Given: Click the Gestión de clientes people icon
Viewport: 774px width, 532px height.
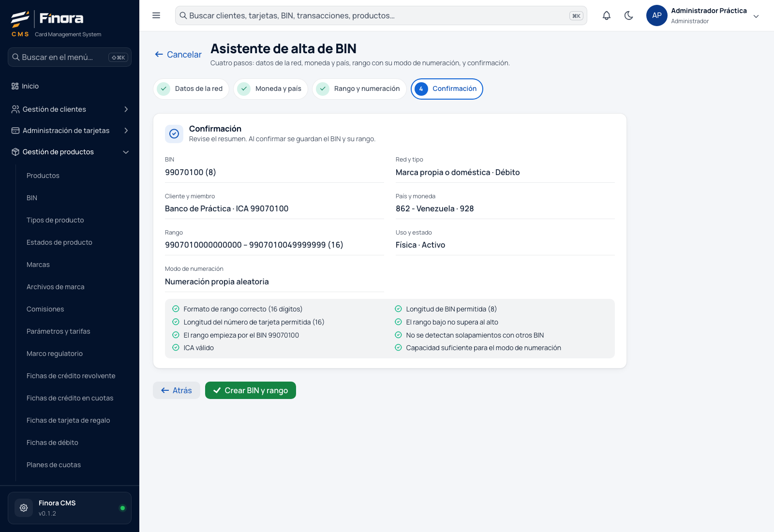Looking at the screenshot, I should (15, 109).
